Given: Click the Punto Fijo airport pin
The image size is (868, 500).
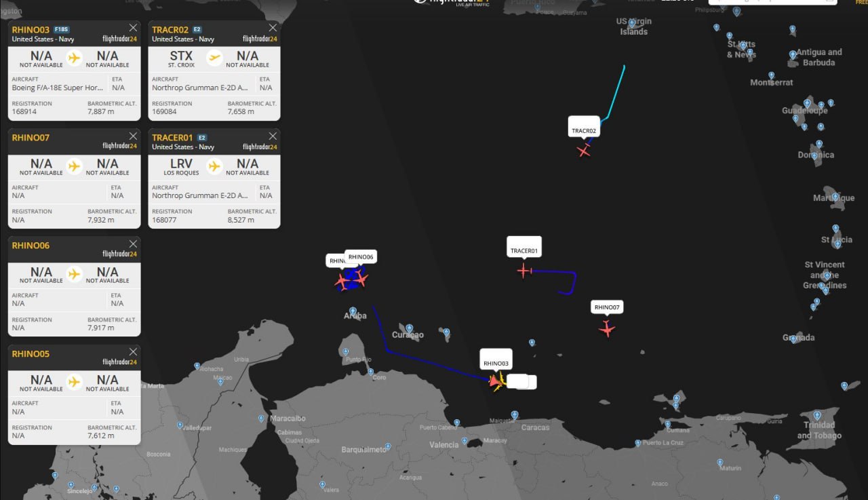Looking at the screenshot, I should click(x=346, y=353).
